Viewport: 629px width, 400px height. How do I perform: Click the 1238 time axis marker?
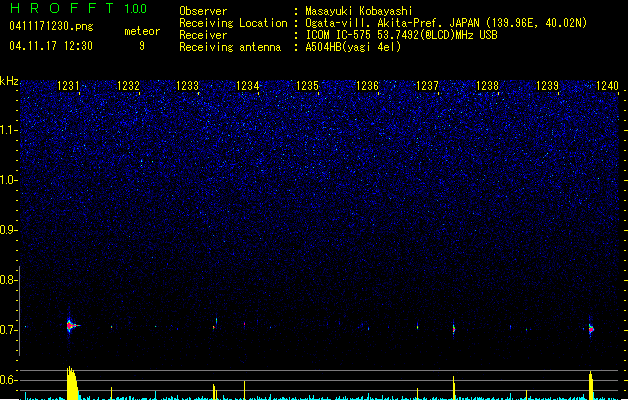(x=487, y=85)
